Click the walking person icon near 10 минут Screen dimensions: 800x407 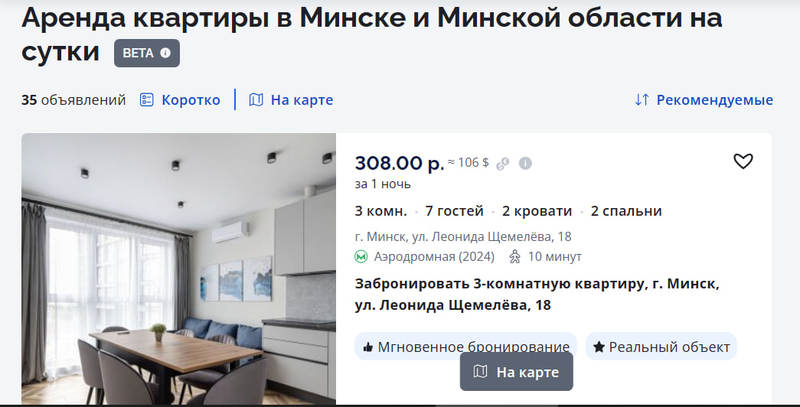click(x=515, y=257)
